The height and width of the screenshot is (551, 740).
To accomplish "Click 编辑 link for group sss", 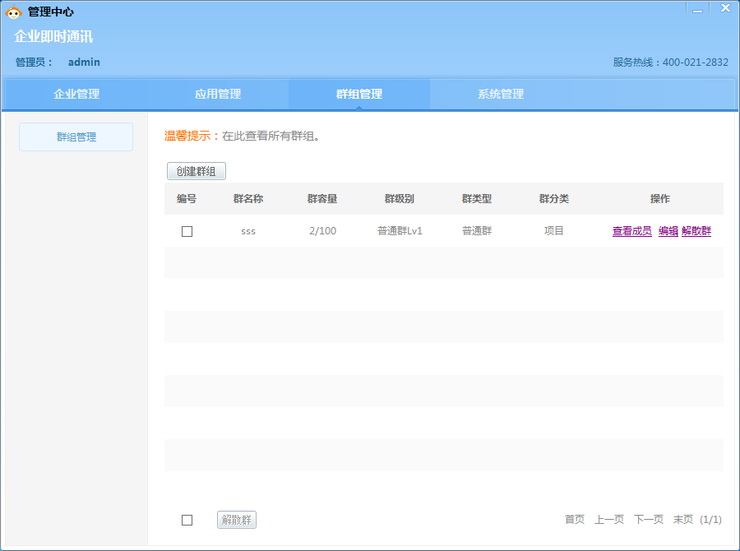I will [x=668, y=231].
